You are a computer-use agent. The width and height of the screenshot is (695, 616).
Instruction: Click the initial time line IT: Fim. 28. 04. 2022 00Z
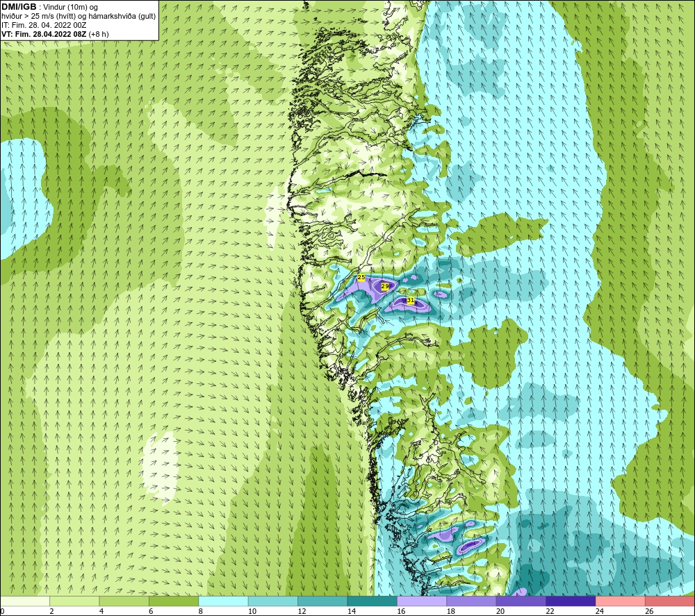44,25
